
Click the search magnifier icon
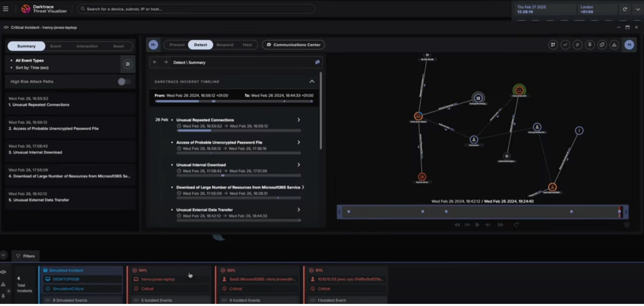point(82,9)
